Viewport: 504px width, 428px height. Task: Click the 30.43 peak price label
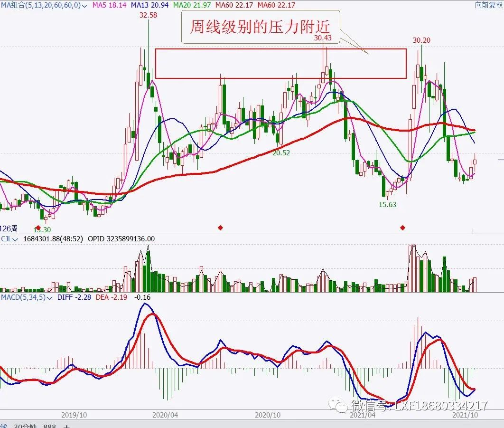click(323, 38)
